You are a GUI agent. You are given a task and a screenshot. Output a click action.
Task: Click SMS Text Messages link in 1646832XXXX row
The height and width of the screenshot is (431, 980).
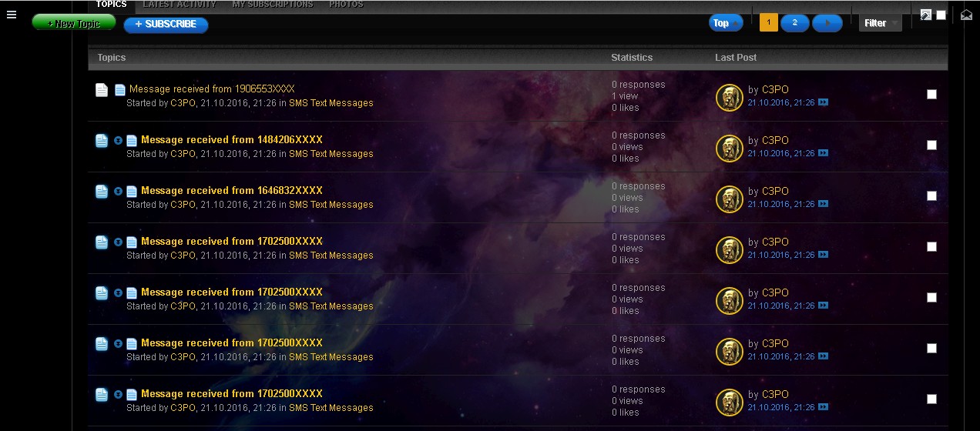click(x=331, y=205)
